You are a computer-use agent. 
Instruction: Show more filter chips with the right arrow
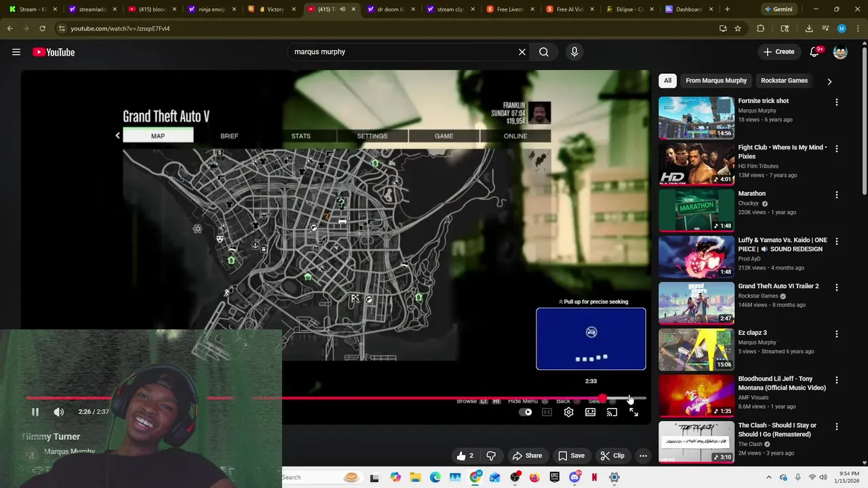pos(829,81)
